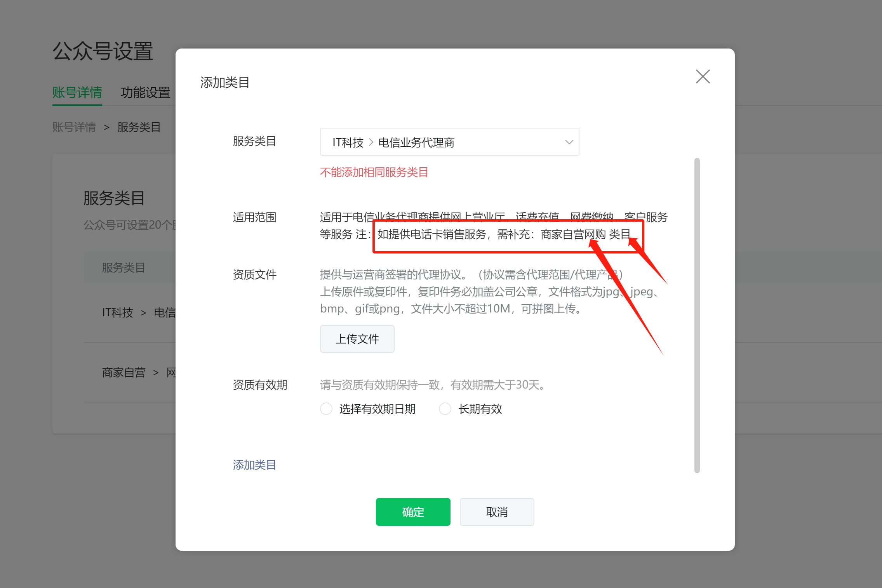Click 服务类目 in the breadcrumb
Image resolution: width=882 pixels, height=588 pixels.
click(139, 127)
